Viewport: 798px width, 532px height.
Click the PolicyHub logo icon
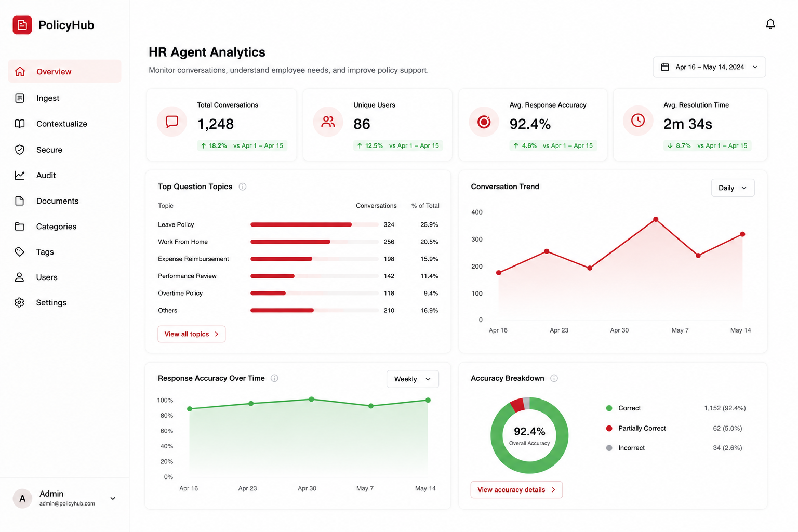coord(22,25)
